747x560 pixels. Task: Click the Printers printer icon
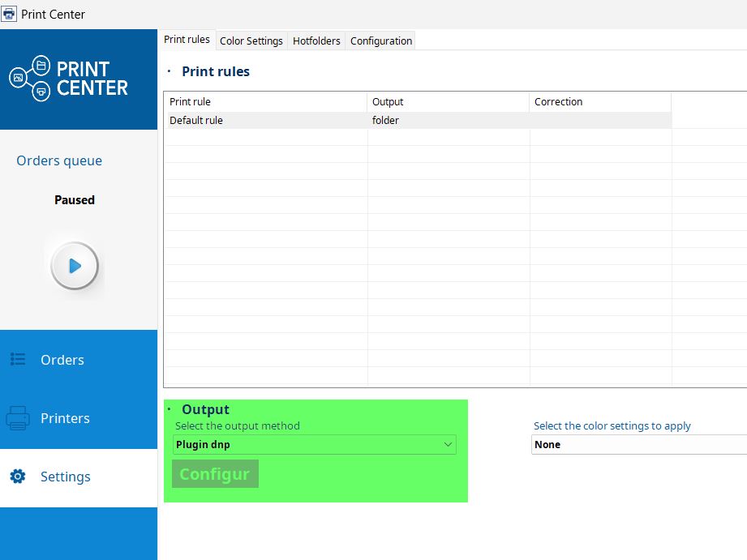(x=18, y=418)
